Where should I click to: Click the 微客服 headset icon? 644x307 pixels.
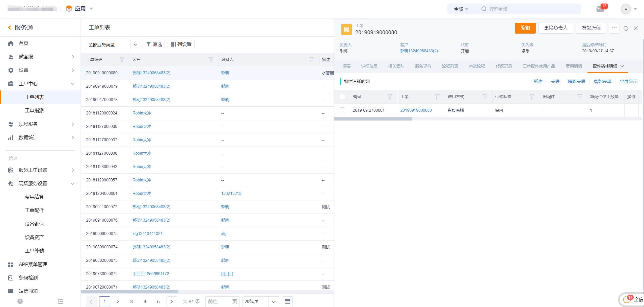[11, 57]
